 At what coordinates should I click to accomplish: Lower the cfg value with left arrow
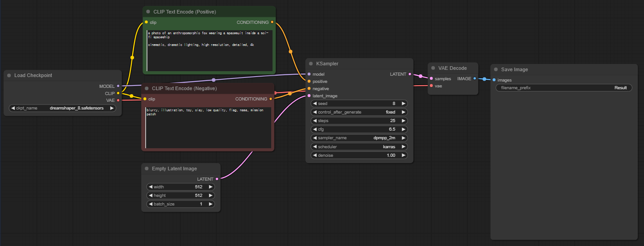[315, 129]
